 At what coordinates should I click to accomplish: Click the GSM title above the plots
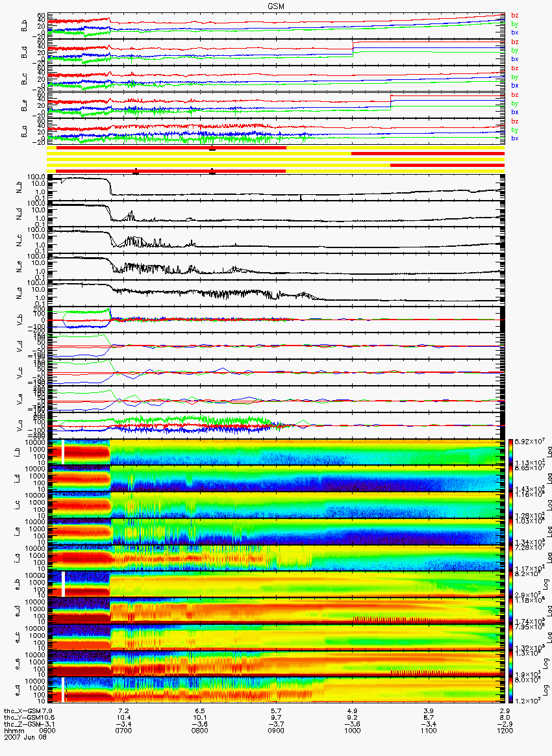[x=276, y=6]
